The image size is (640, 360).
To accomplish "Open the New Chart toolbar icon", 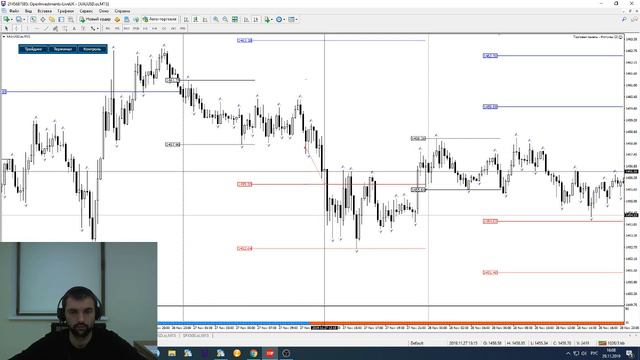I will pos(7,19).
